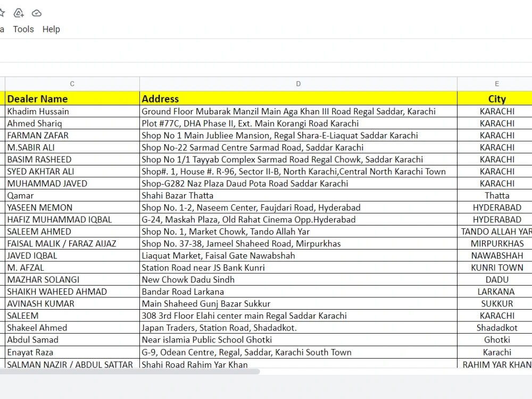Select the Elahi center 3rd Floor address

[x=298, y=316]
